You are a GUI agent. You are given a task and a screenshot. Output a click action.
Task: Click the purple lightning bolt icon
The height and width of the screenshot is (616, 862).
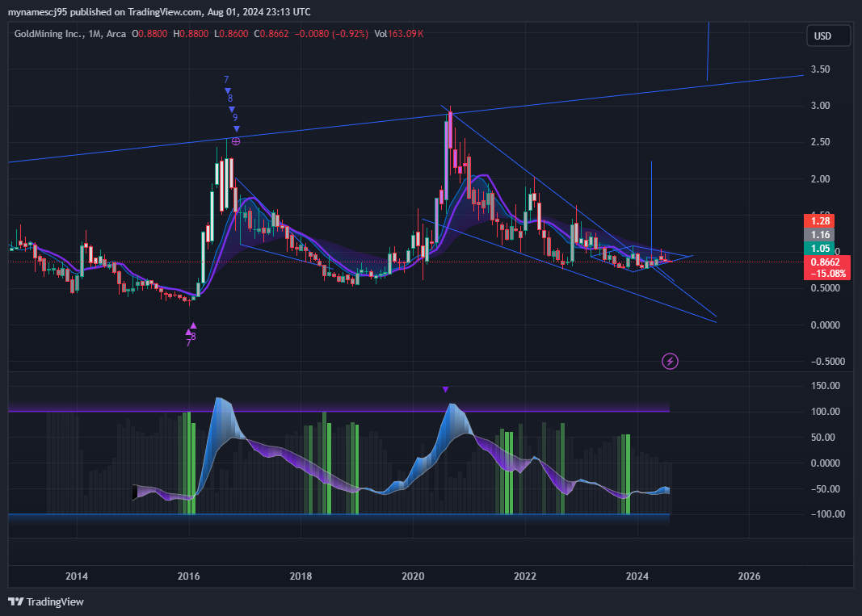click(670, 361)
